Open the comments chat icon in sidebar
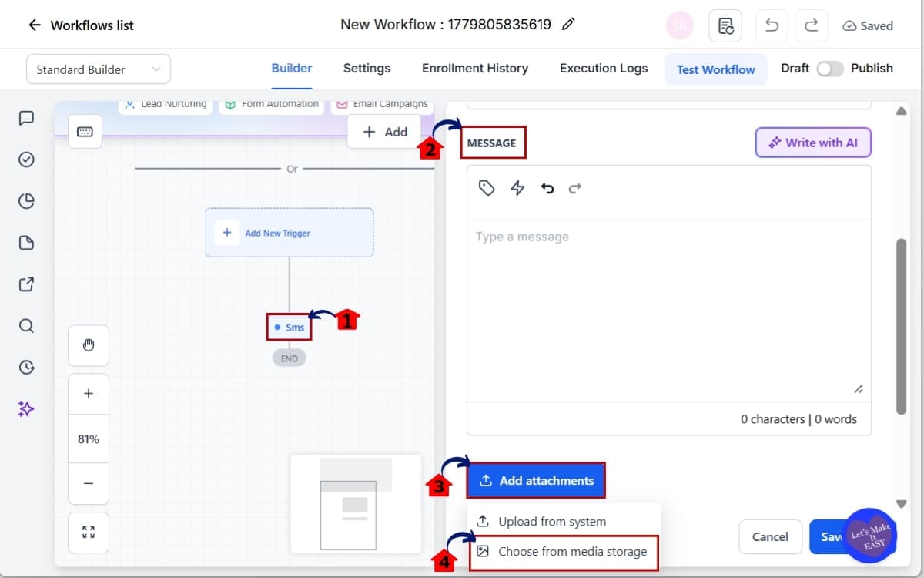 coord(26,118)
